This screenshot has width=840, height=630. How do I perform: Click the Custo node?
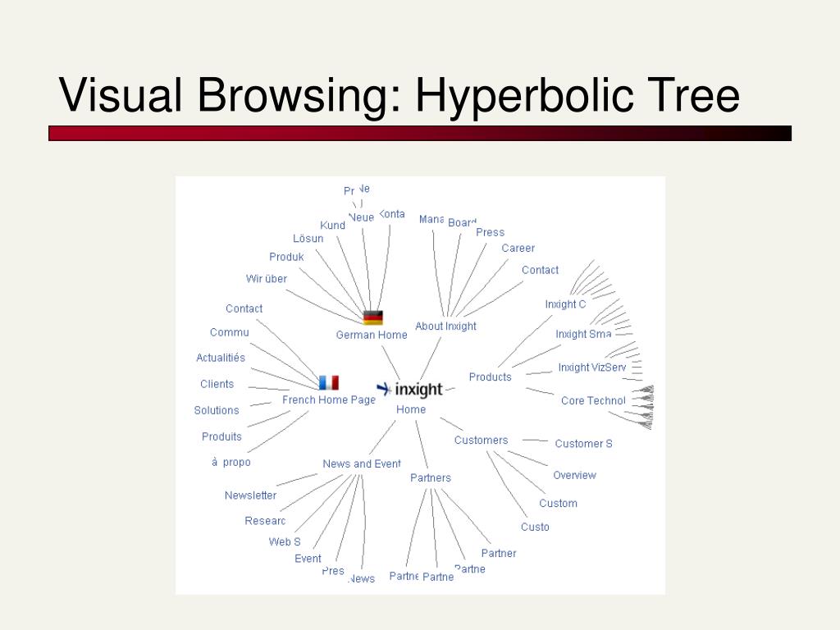click(x=535, y=527)
